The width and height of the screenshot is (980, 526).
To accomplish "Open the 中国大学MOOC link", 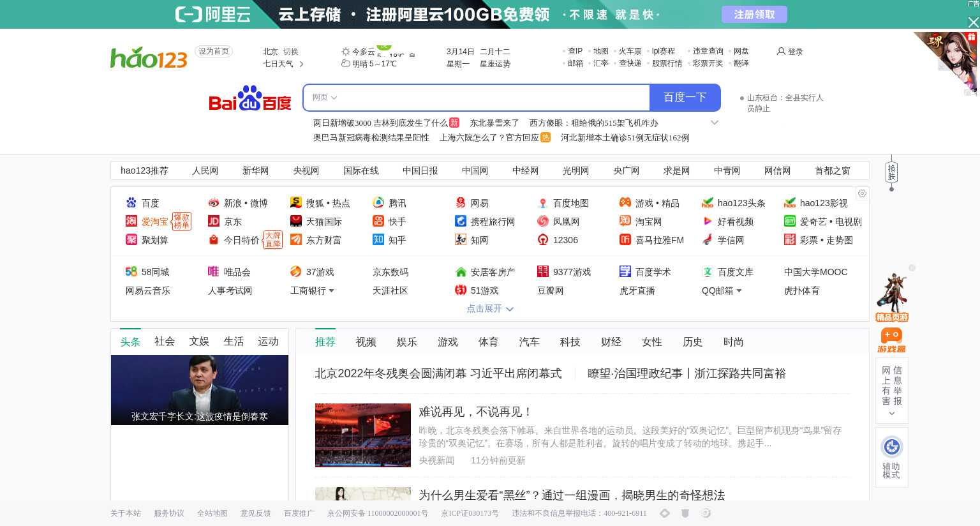I will [x=816, y=272].
